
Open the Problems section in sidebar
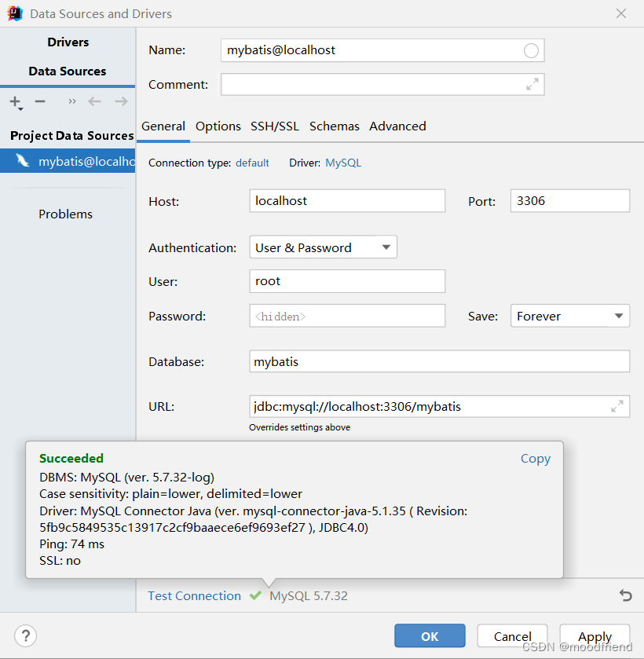coord(65,214)
